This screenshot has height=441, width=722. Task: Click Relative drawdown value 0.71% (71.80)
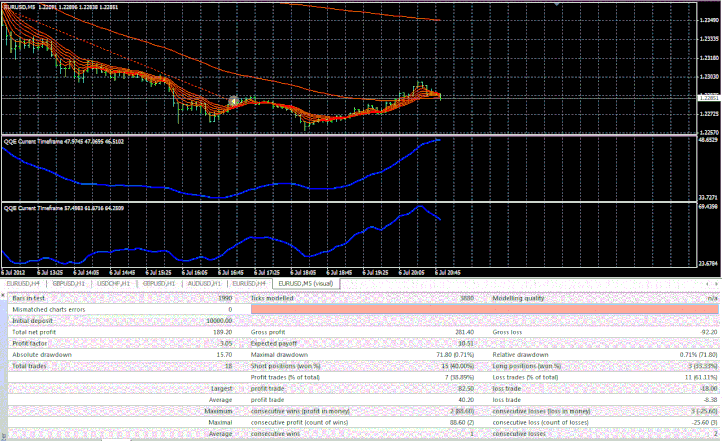coord(699,355)
